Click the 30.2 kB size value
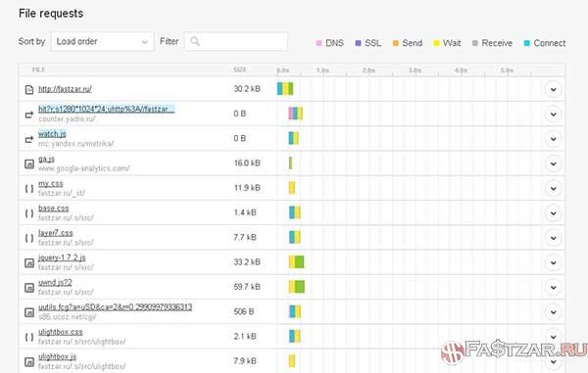This screenshot has width=588, height=373. coord(247,89)
